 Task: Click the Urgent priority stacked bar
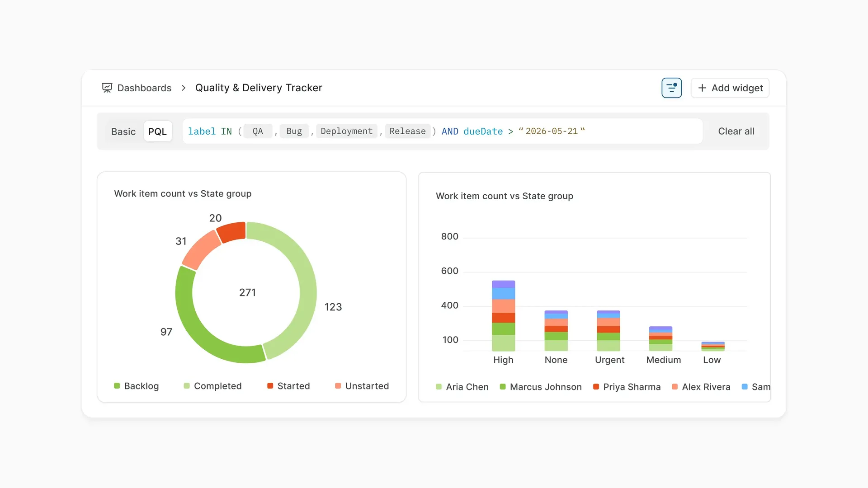point(609,331)
